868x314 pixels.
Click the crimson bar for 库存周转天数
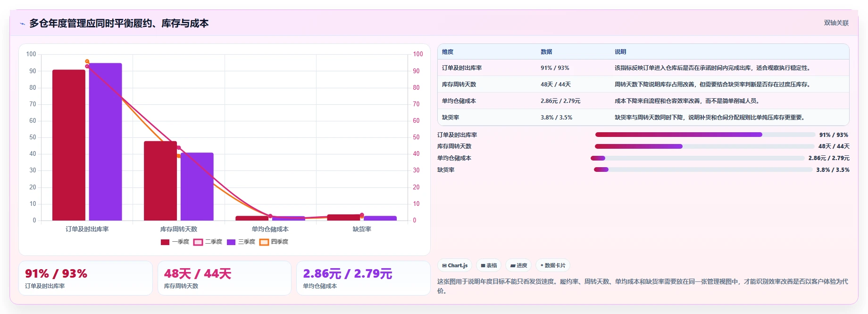160,181
